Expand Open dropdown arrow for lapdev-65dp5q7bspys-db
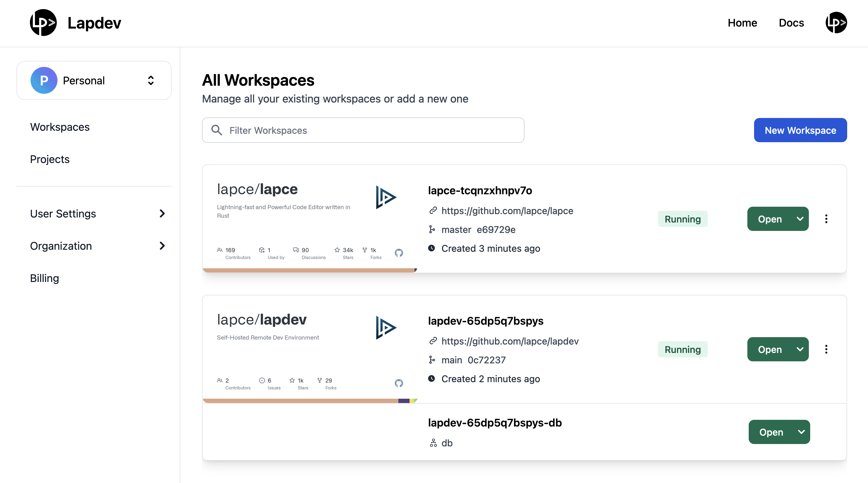Viewport: 868px width, 483px height. [x=801, y=432]
